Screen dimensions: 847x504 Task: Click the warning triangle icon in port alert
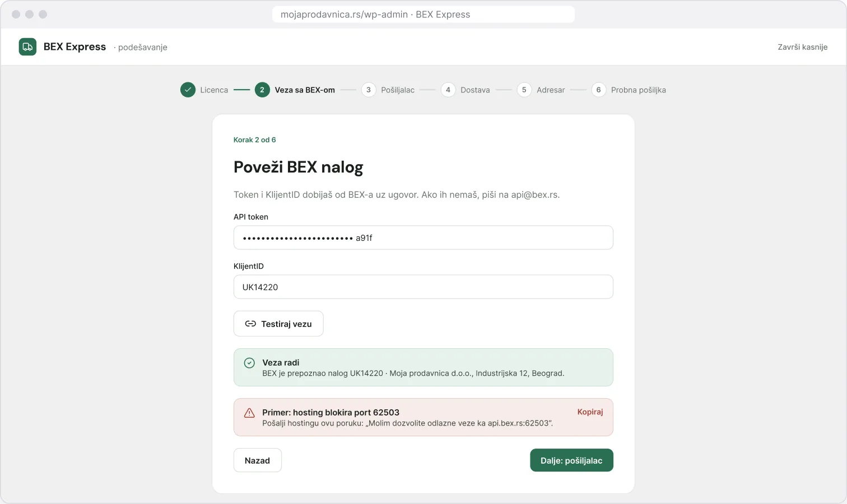250,413
